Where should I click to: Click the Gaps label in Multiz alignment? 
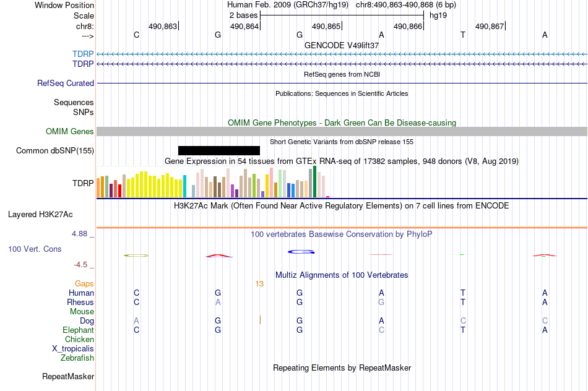coord(84,284)
